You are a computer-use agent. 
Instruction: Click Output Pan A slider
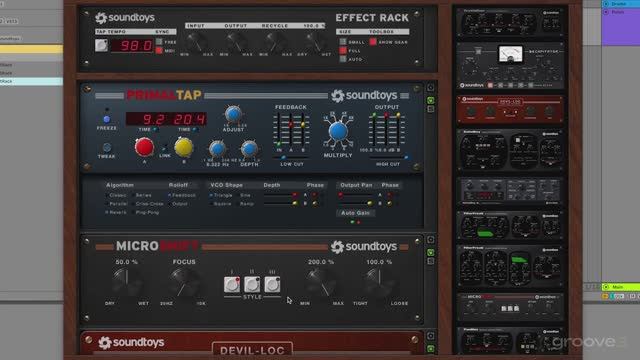[356, 195]
